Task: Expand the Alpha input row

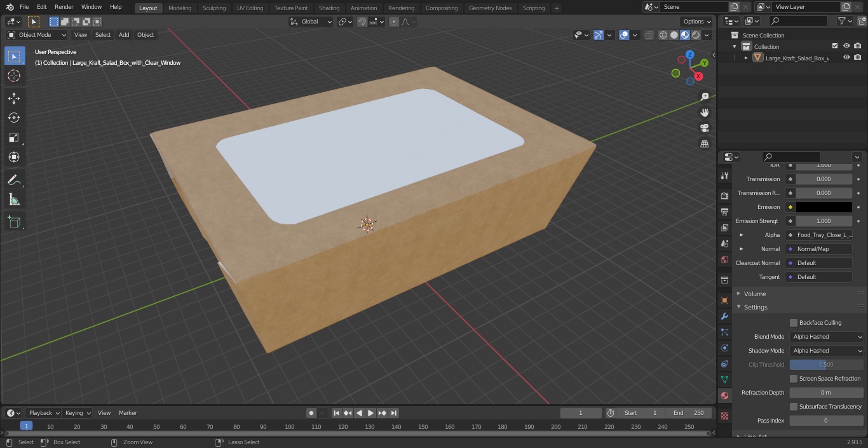Action: [741, 235]
